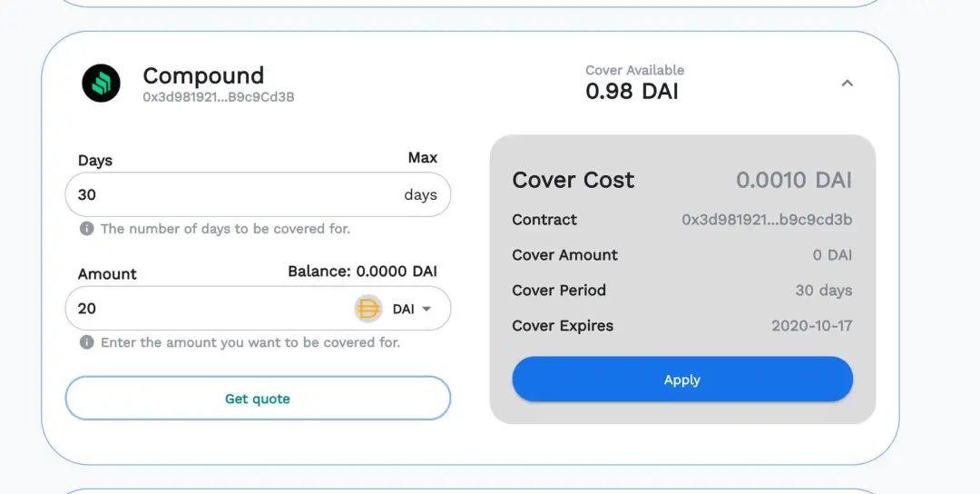Click the Cover Period 30 days value
This screenshot has height=494, width=980.
824,291
